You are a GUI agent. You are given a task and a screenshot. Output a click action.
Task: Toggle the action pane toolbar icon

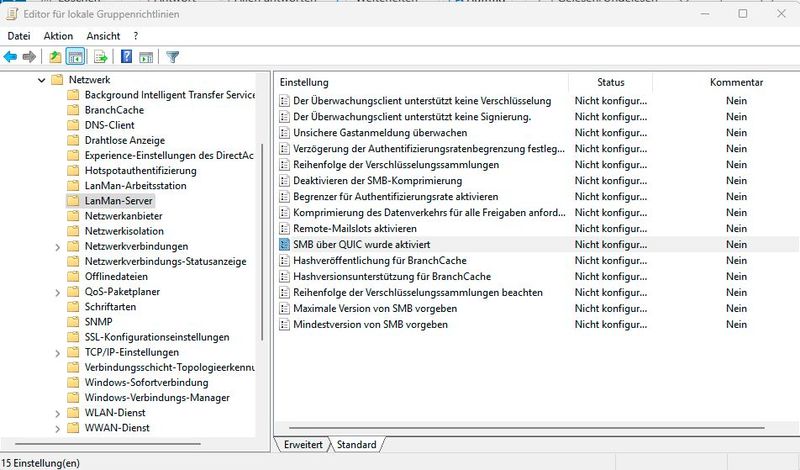[146, 57]
